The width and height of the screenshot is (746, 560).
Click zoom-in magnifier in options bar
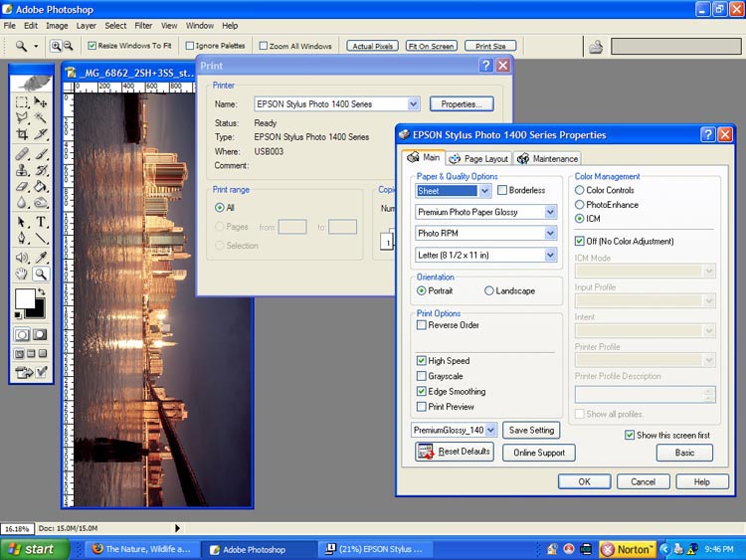coord(56,46)
